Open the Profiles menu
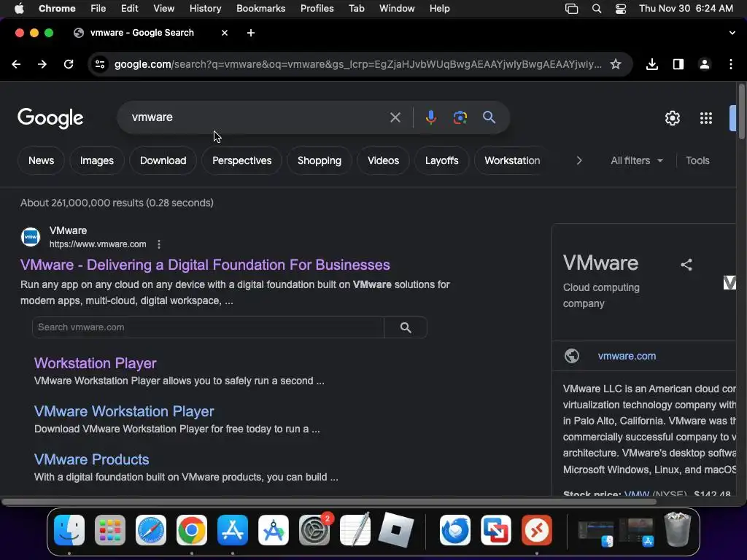Image resolution: width=747 pixels, height=560 pixels. pyautogui.click(x=317, y=8)
